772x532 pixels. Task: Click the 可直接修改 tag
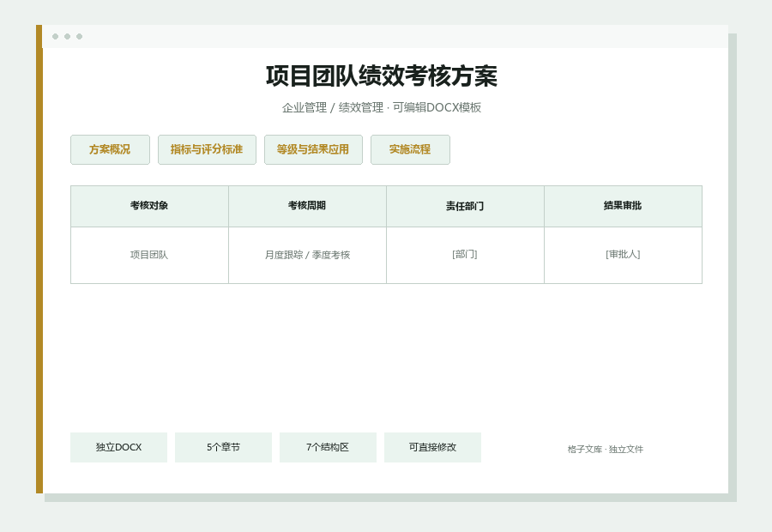pyautogui.click(x=432, y=447)
